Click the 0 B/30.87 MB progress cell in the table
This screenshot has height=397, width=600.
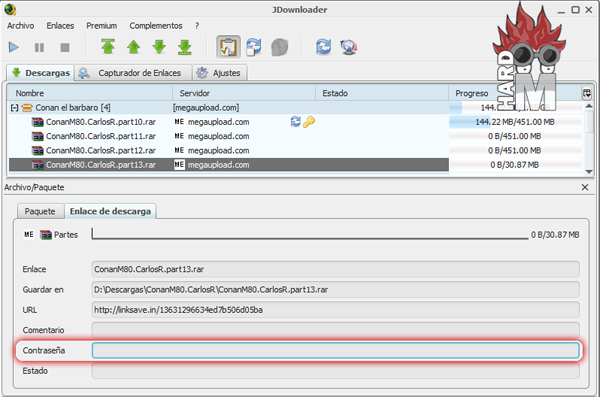(515, 165)
